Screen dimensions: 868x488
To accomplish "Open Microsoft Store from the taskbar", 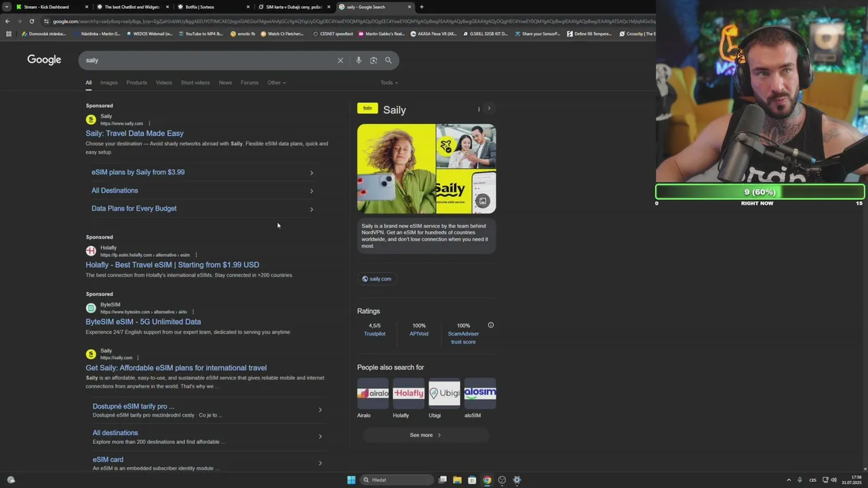I will 472,480.
